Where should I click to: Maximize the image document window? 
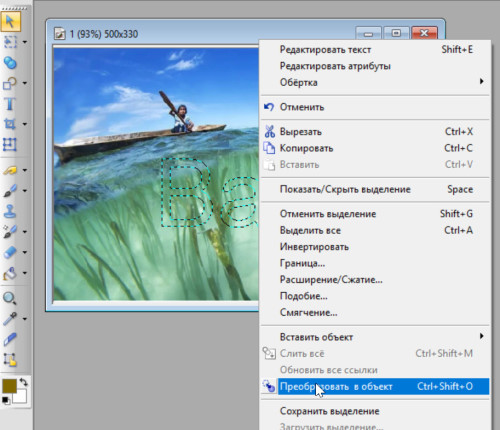[x=396, y=33]
